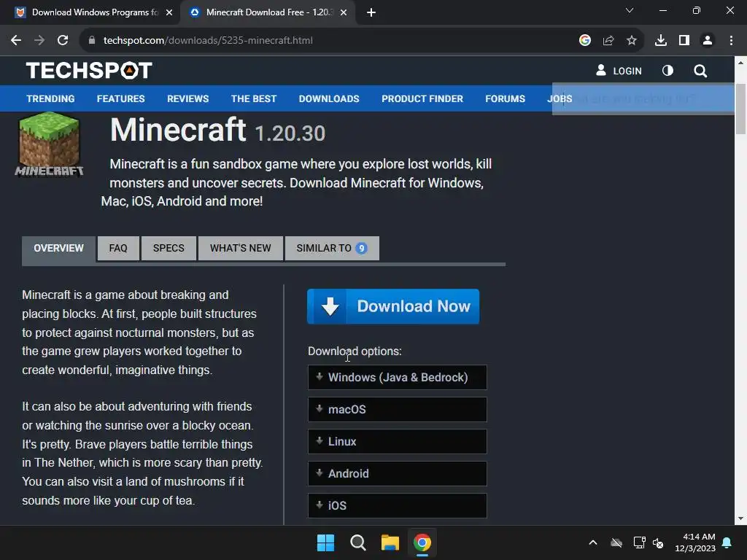The image size is (747, 560).
Task: Click the browser forward arrow
Action: [x=39, y=40]
